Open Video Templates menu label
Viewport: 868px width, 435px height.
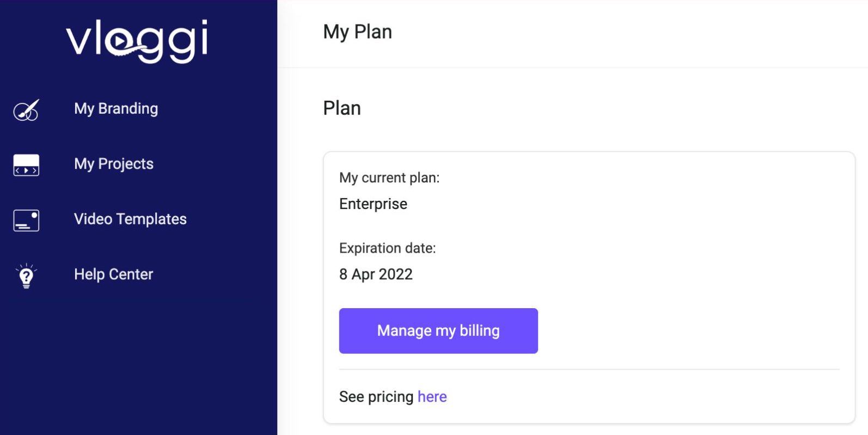(x=130, y=219)
